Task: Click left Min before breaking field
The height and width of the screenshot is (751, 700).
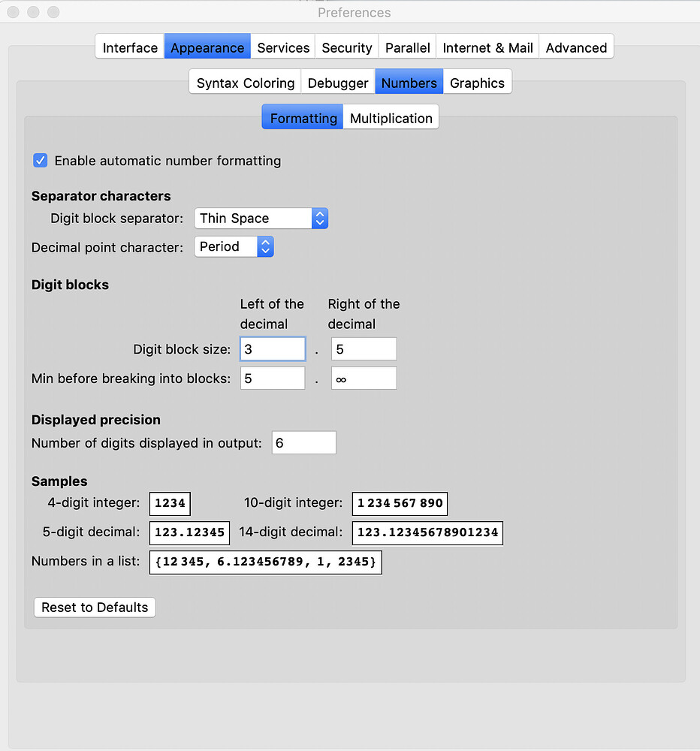Action: [273, 378]
